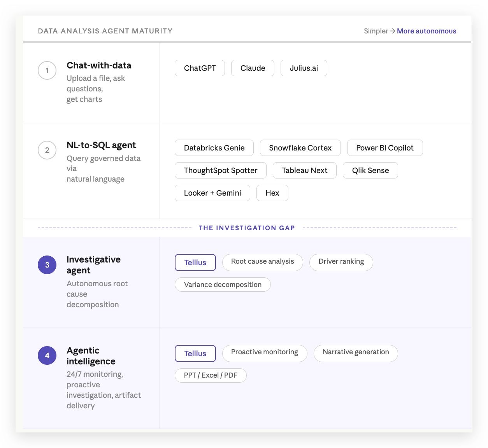
Task: Click THE INVESTIGATION GAP label
Action: (x=247, y=228)
